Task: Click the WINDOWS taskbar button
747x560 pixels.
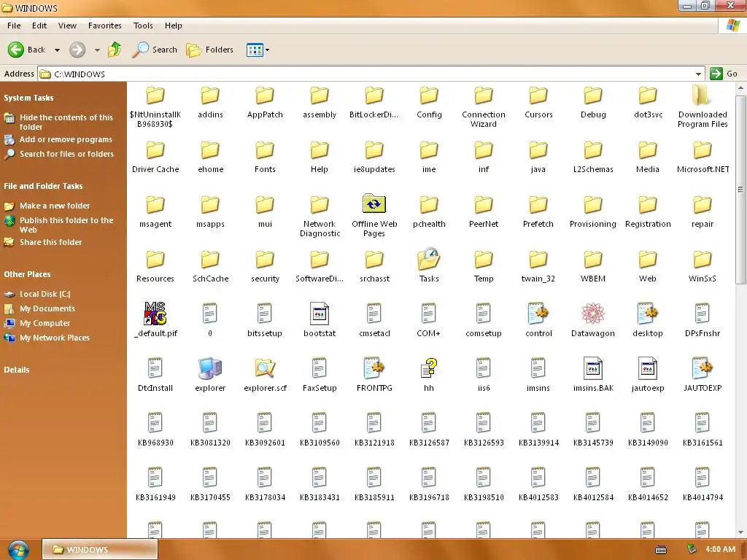Action: (x=99, y=550)
